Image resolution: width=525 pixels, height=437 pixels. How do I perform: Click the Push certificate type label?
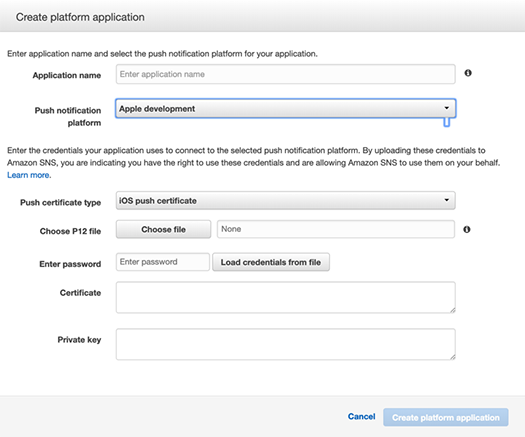[61, 203]
